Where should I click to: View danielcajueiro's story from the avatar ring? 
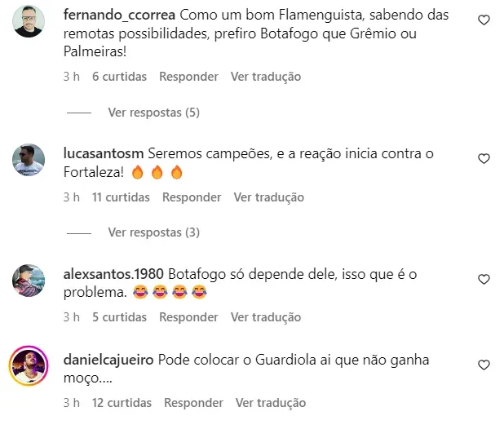click(x=29, y=365)
